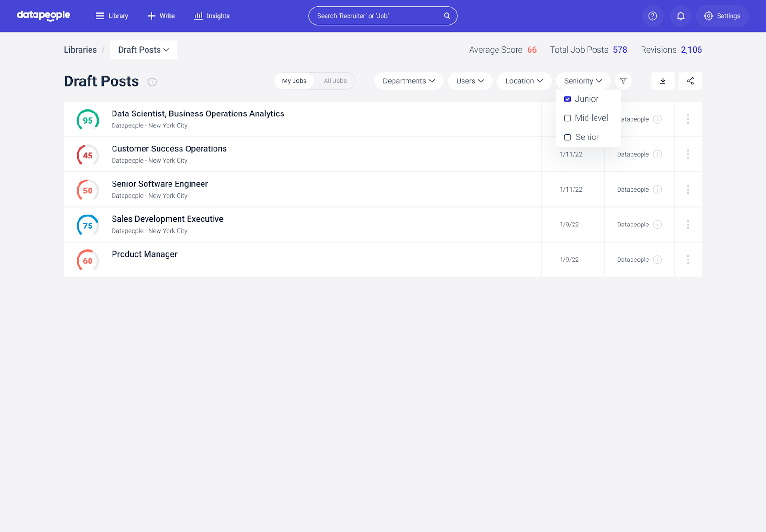
Task: Click the 75 score ring
Action: click(x=88, y=226)
